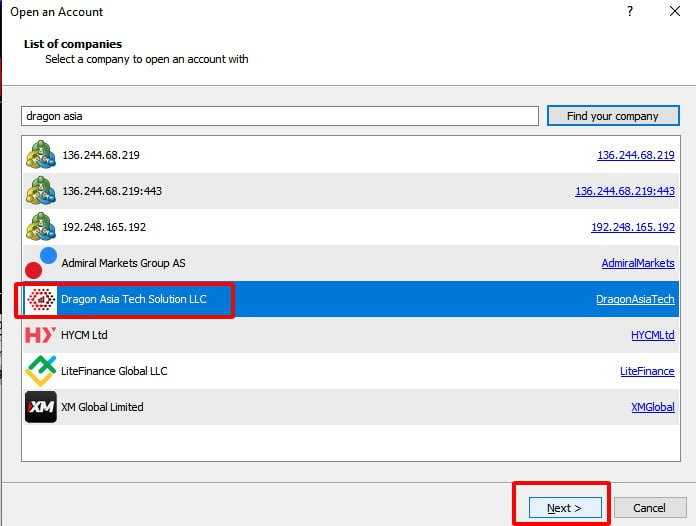Select Admiral Markets Group AS name

(x=123, y=263)
